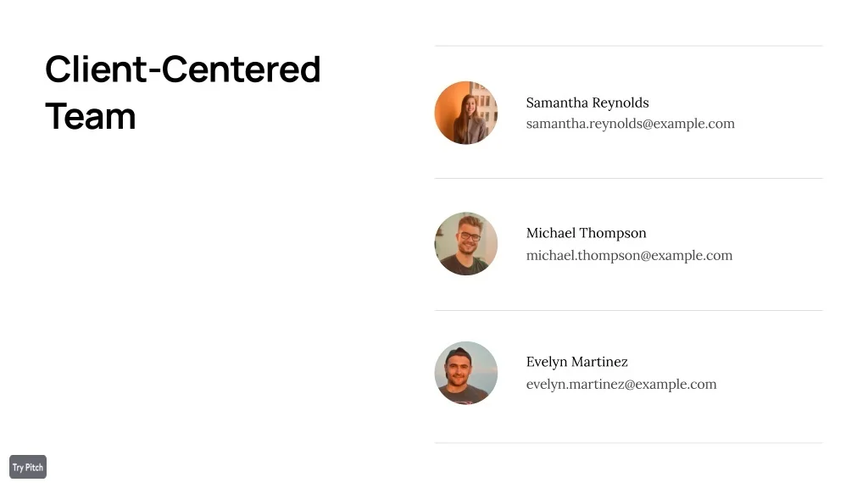Click the surname Martinez

[x=599, y=362]
